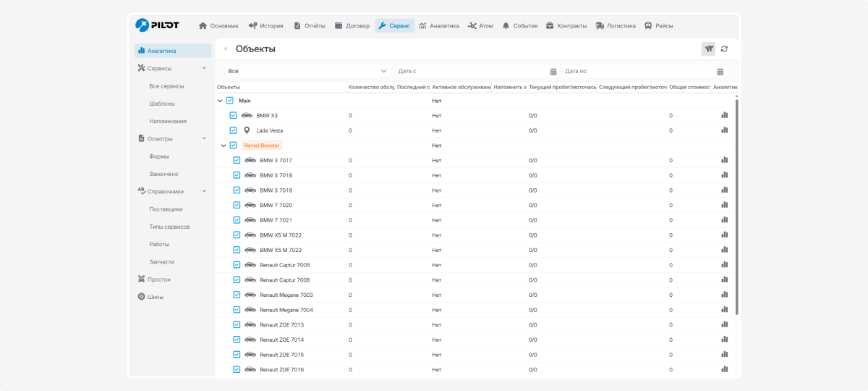Click the PILOT logo
The image size is (868, 391).
tap(157, 25)
